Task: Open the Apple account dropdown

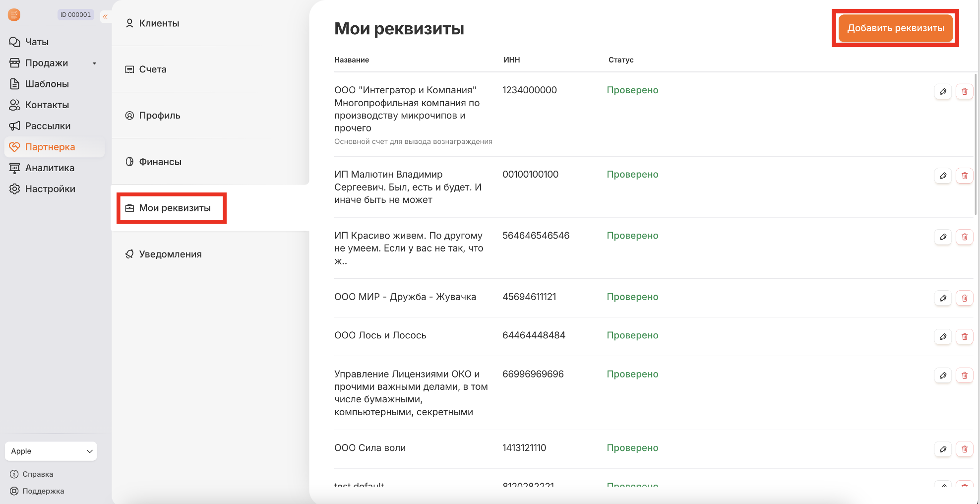Action: (x=51, y=451)
